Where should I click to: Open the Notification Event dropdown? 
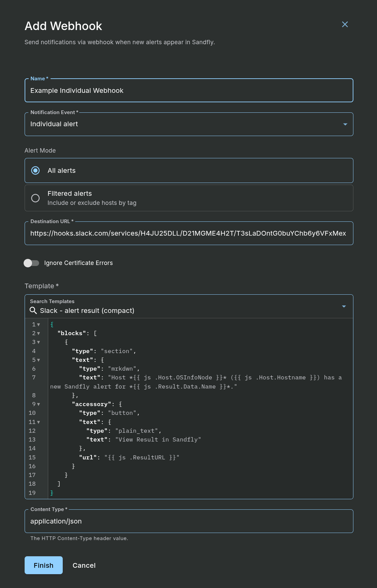click(x=189, y=124)
